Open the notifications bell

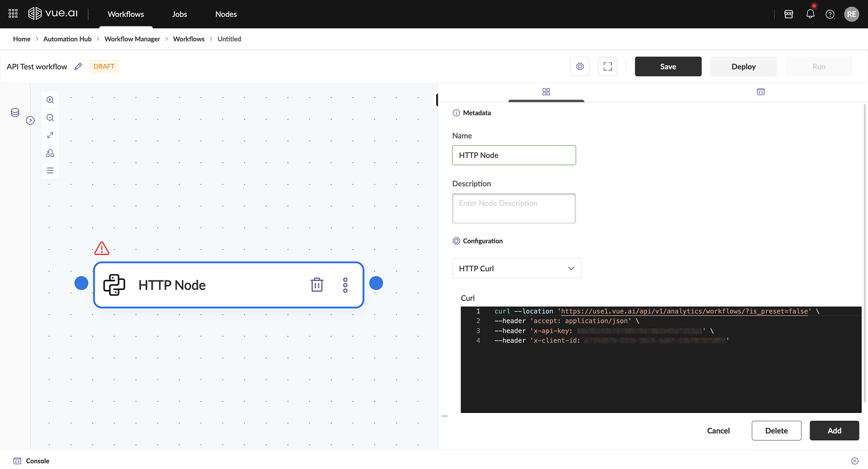pos(810,14)
